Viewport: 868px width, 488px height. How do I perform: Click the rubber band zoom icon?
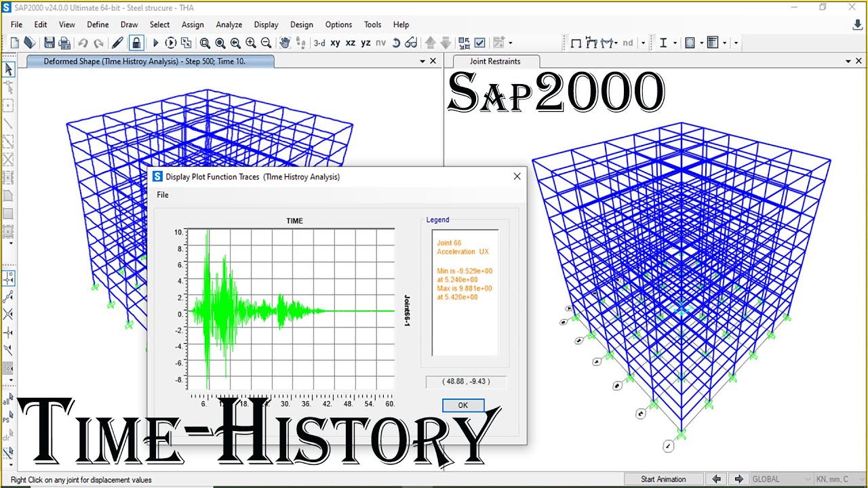click(205, 43)
